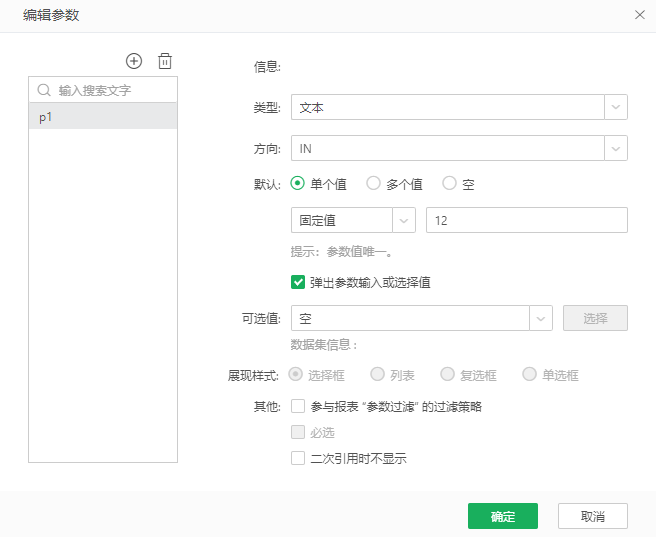Click the add parameter plus icon
The image size is (656, 537).
click(134, 61)
